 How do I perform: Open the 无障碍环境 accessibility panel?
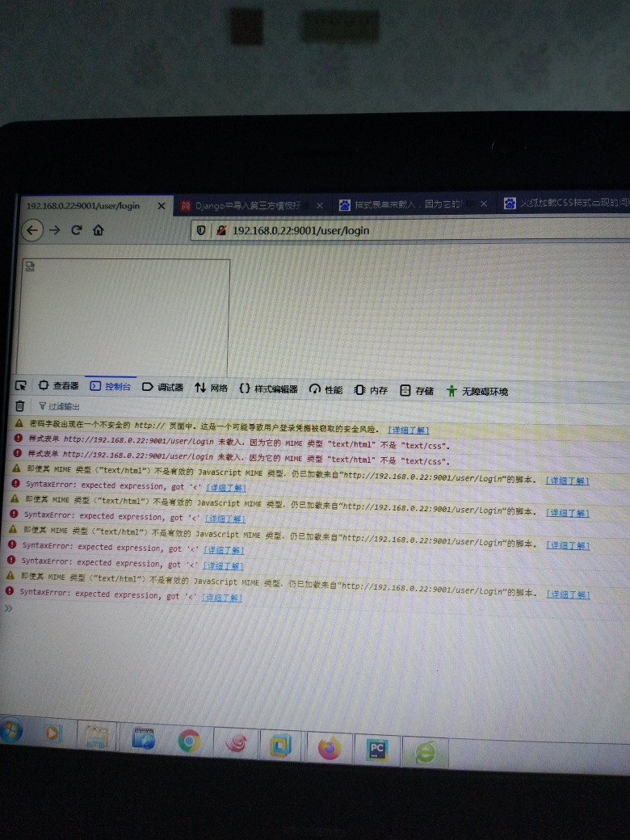pyautogui.click(x=477, y=391)
